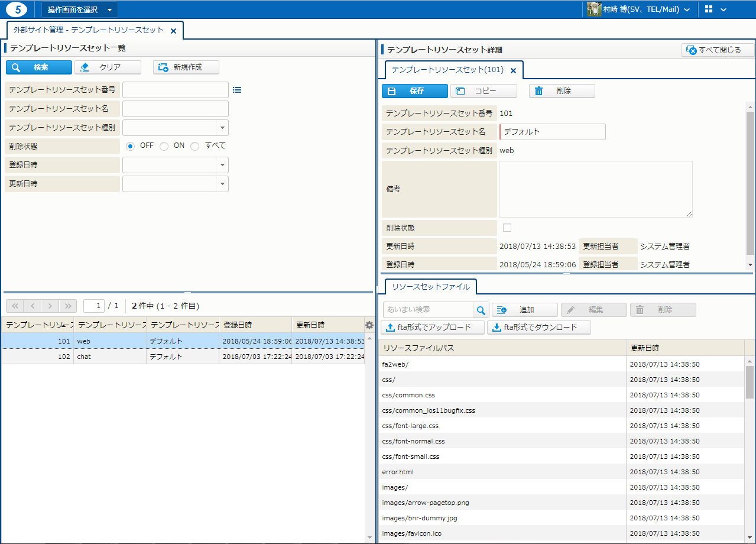Expand the 登録日時 date dropdown
The height and width of the screenshot is (544, 756).
click(x=222, y=165)
